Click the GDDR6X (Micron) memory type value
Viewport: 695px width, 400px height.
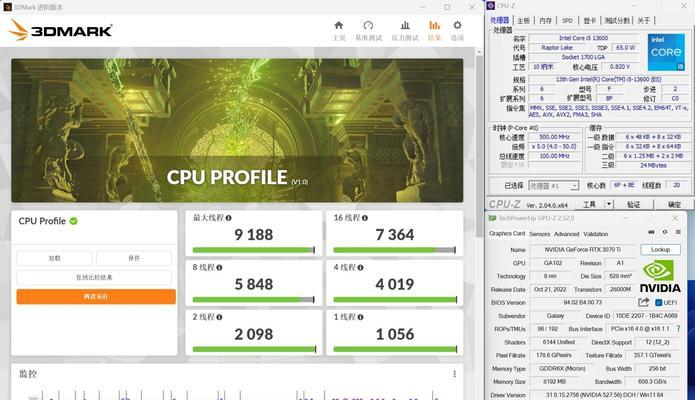562,369
